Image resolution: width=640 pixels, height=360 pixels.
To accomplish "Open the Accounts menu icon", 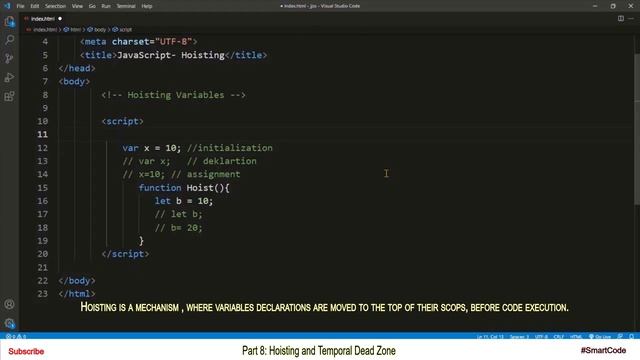I will 9,304.
